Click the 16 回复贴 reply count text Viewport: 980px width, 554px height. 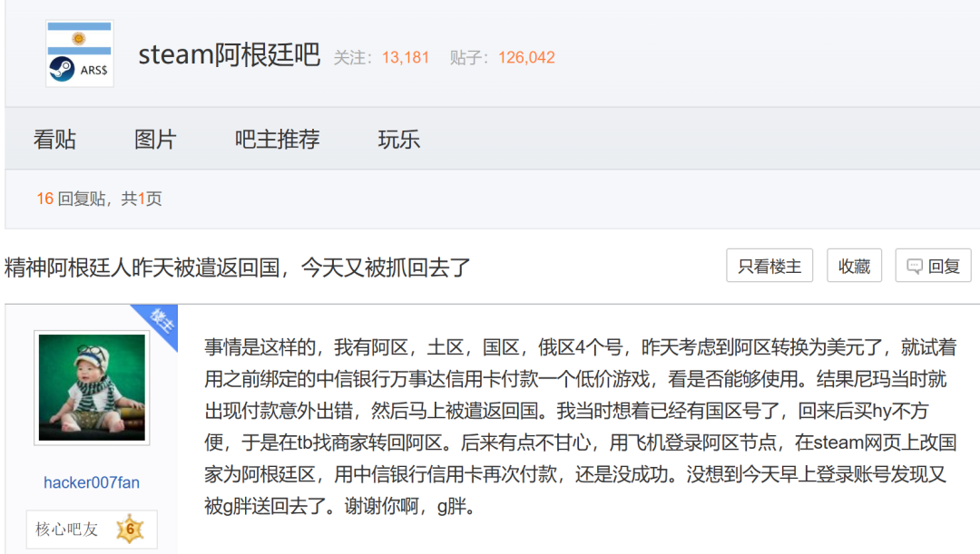pos(72,199)
